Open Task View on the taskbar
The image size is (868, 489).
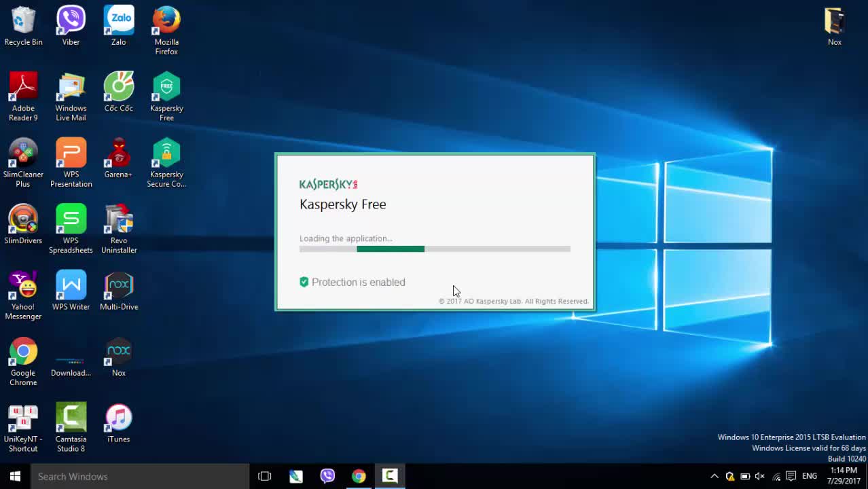pos(265,476)
